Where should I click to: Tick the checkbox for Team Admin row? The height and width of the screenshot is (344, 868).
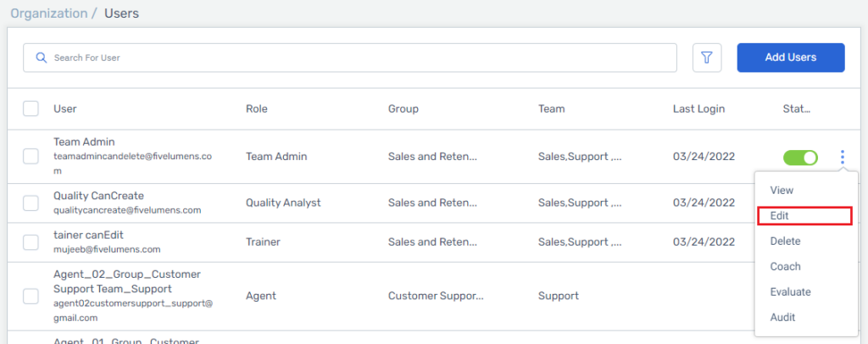click(31, 157)
